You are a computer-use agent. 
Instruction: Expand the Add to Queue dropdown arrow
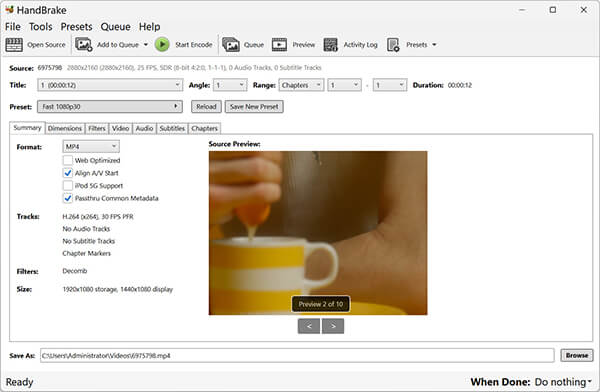click(146, 45)
